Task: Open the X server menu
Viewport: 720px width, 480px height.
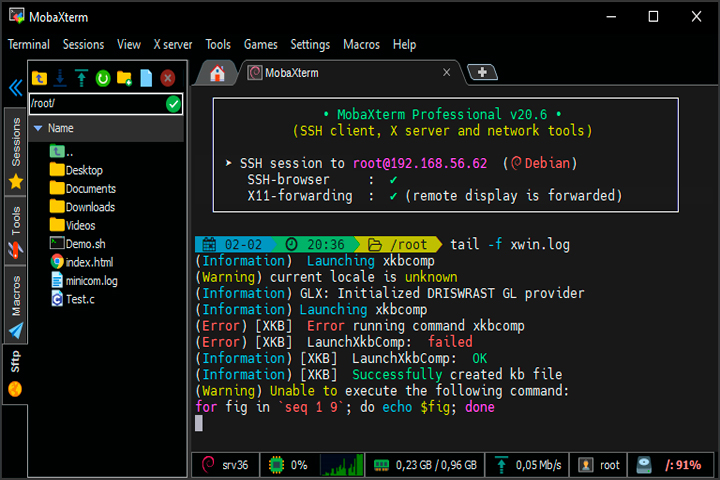Action: (173, 45)
